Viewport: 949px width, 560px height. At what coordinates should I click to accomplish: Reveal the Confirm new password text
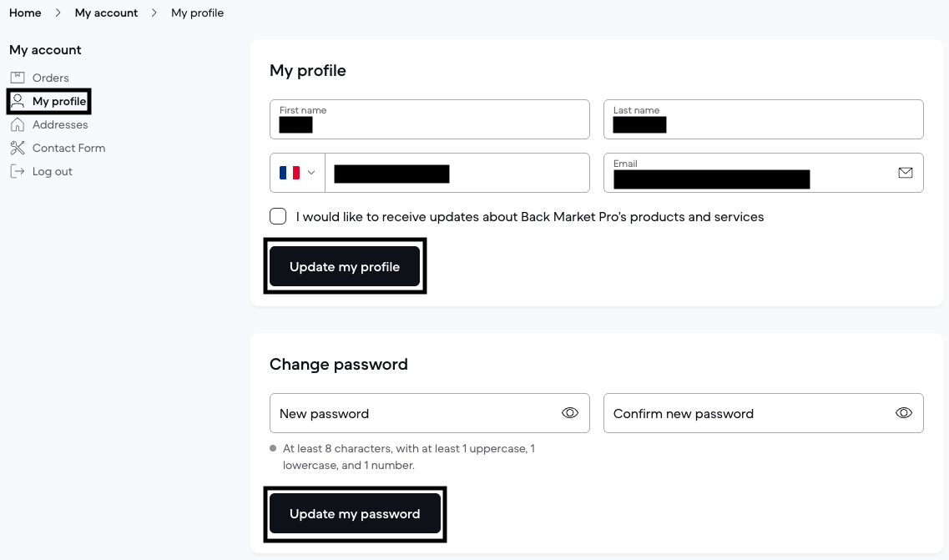904,413
